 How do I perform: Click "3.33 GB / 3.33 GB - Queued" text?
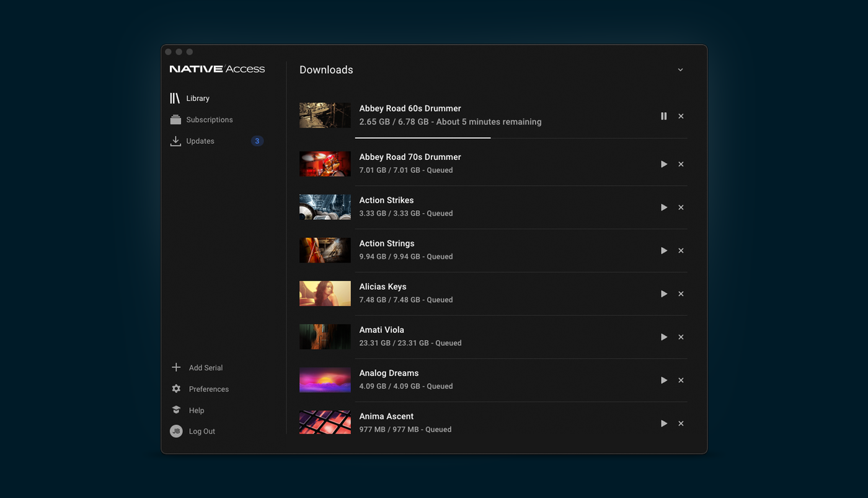(x=406, y=214)
